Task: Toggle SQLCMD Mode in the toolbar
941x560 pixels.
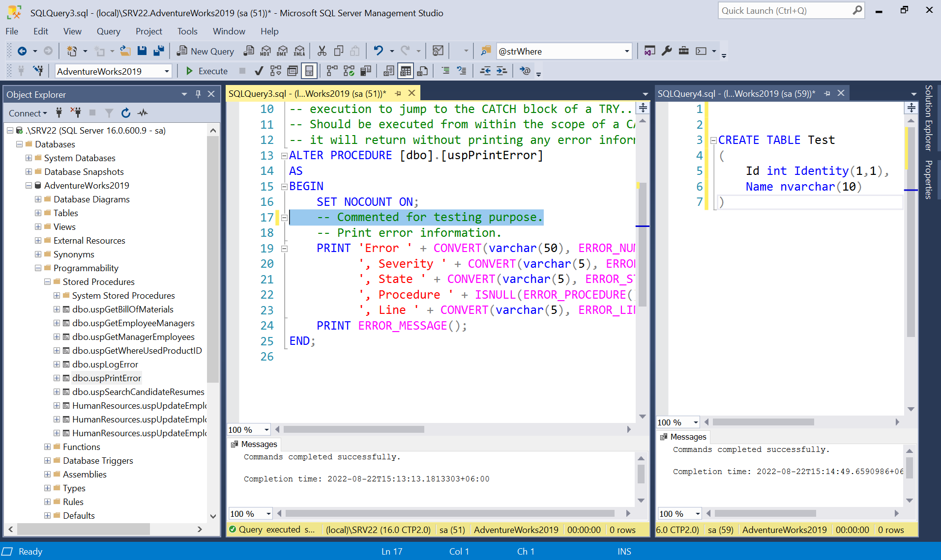Action: pos(525,71)
